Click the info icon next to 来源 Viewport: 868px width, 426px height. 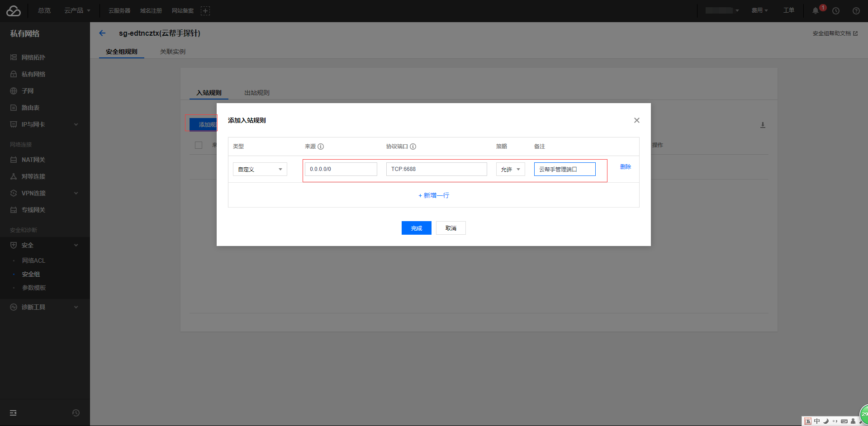click(x=321, y=147)
